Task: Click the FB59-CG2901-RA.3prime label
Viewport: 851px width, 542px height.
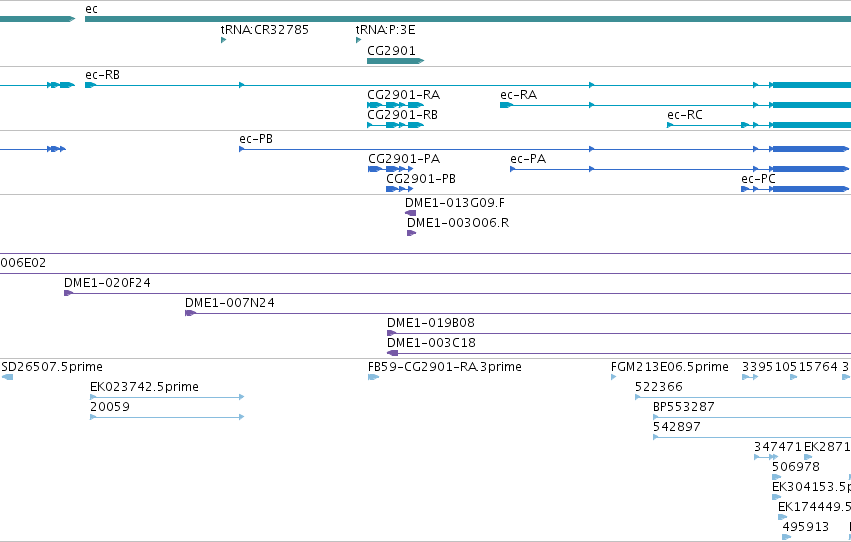Action: point(444,367)
